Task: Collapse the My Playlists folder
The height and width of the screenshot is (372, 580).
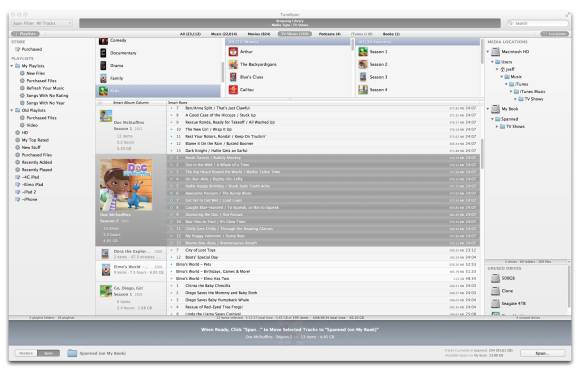Action: pyautogui.click(x=12, y=66)
